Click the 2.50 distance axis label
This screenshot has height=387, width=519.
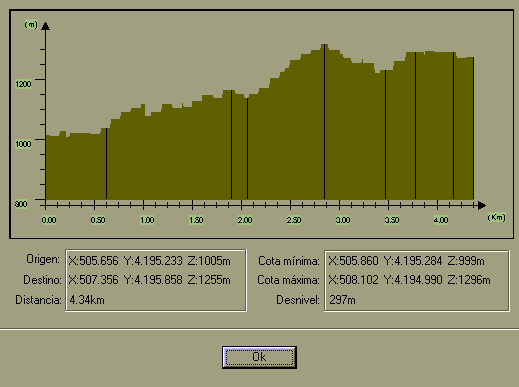[x=294, y=220]
